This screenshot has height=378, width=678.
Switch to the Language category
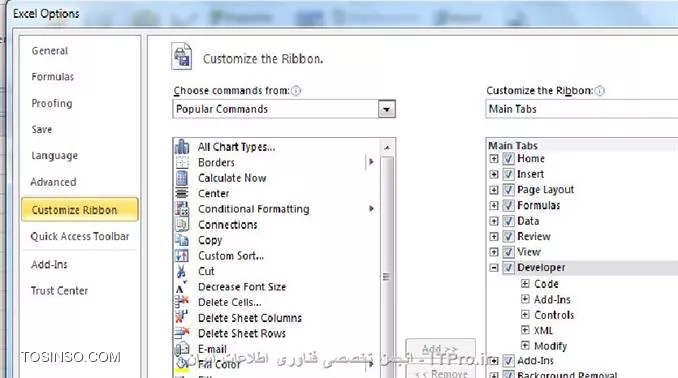[x=54, y=155]
